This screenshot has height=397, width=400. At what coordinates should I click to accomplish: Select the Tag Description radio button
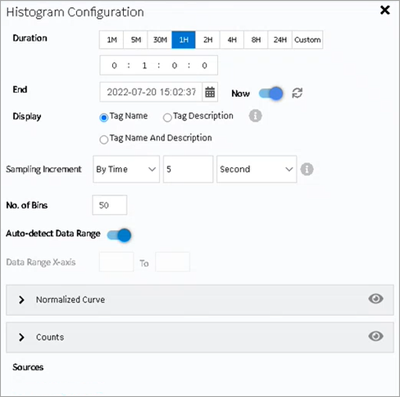tap(167, 117)
